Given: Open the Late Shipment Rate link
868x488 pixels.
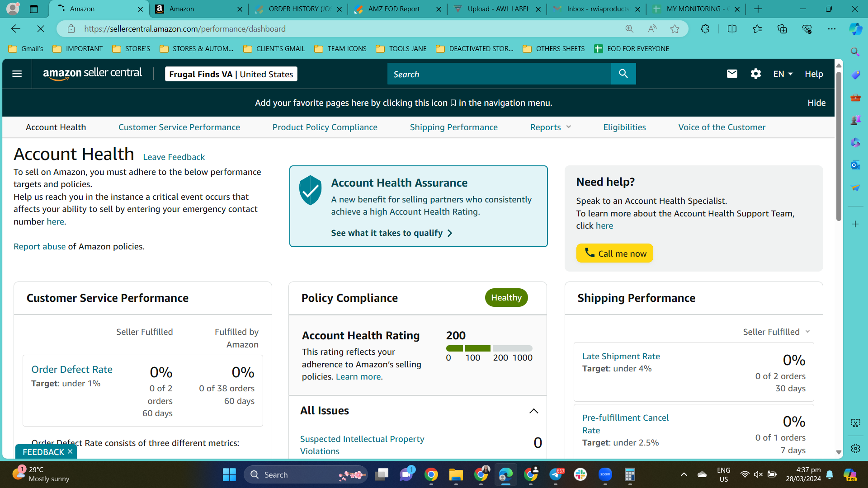Looking at the screenshot, I should tap(621, 356).
